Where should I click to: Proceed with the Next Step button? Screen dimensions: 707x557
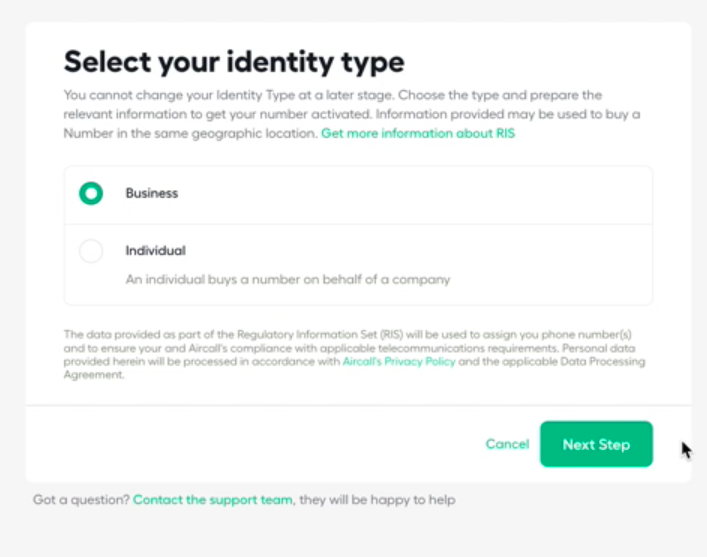596,444
